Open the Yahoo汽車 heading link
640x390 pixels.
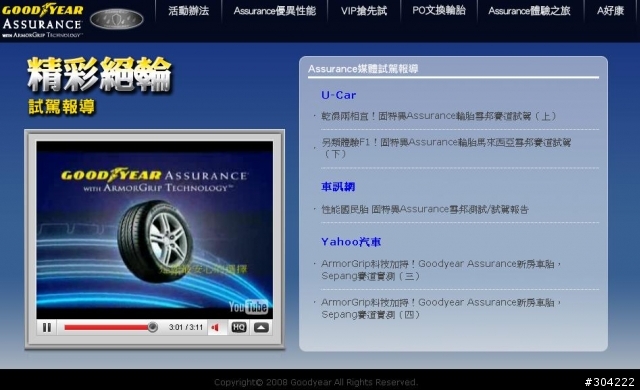pos(351,242)
